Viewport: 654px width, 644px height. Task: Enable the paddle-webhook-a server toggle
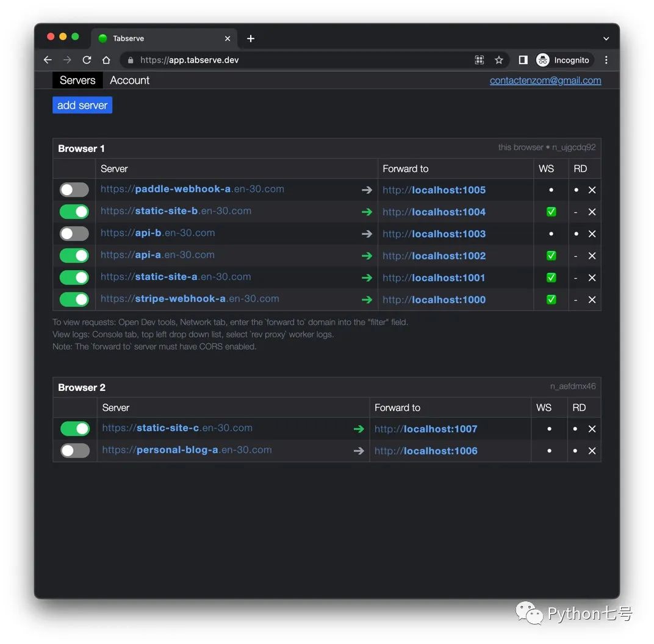click(74, 190)
